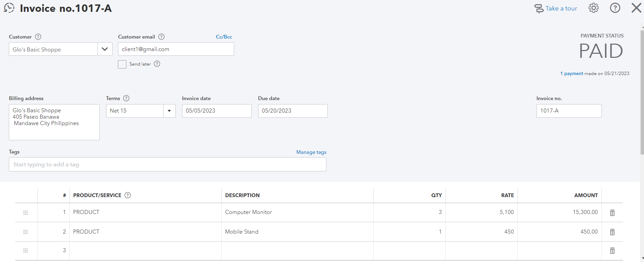Open the Terms Net 15 dropdown
This screenshot has height=262, width=644.
coord(169,111)
